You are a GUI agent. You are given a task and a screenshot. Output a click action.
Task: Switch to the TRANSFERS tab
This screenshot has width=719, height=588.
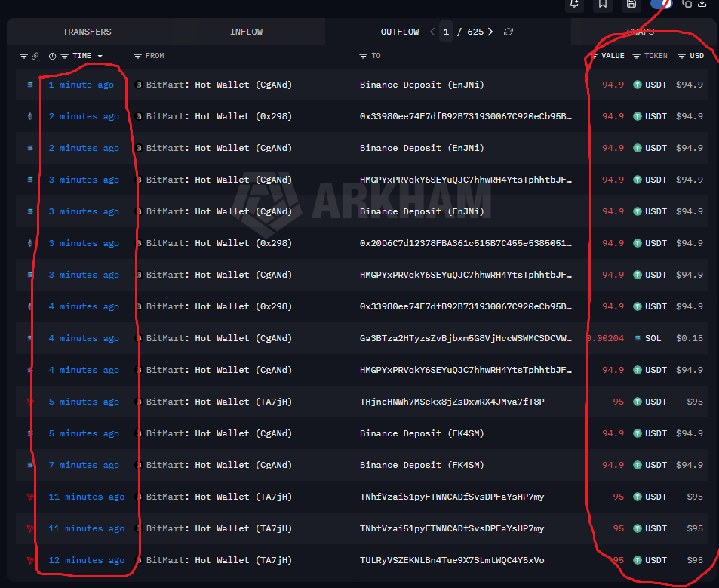tap(87, 32)
